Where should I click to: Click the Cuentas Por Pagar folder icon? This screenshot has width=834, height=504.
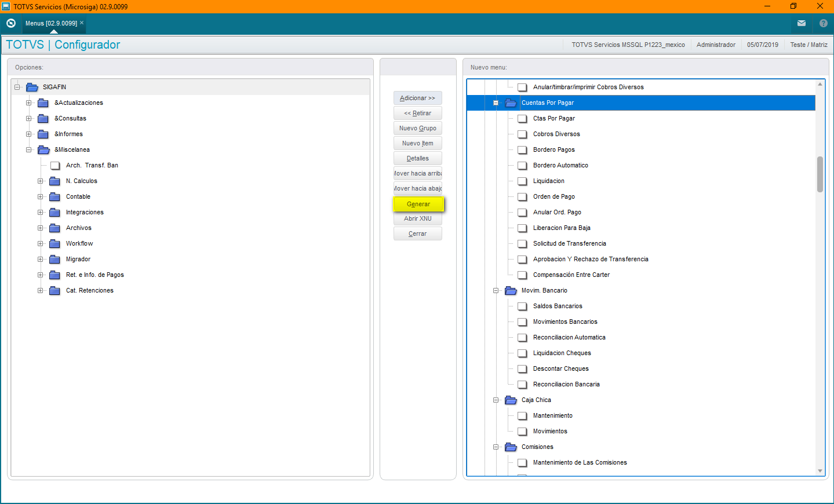pos(511,103)
